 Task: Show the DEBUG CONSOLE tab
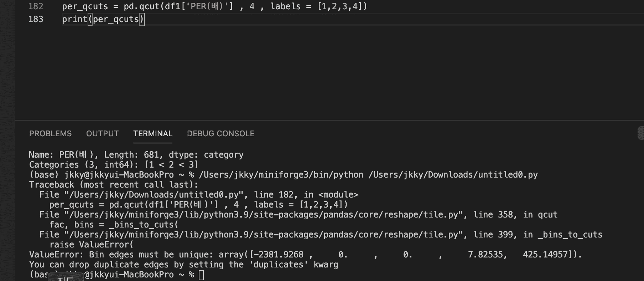point(220,134)
